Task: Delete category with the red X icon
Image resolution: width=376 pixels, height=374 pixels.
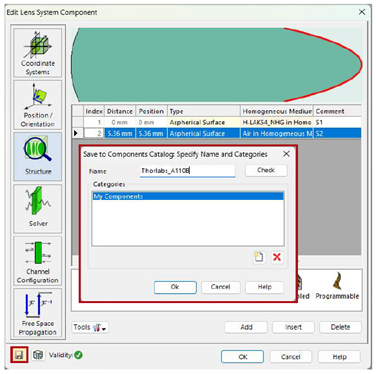Action: 277,257
